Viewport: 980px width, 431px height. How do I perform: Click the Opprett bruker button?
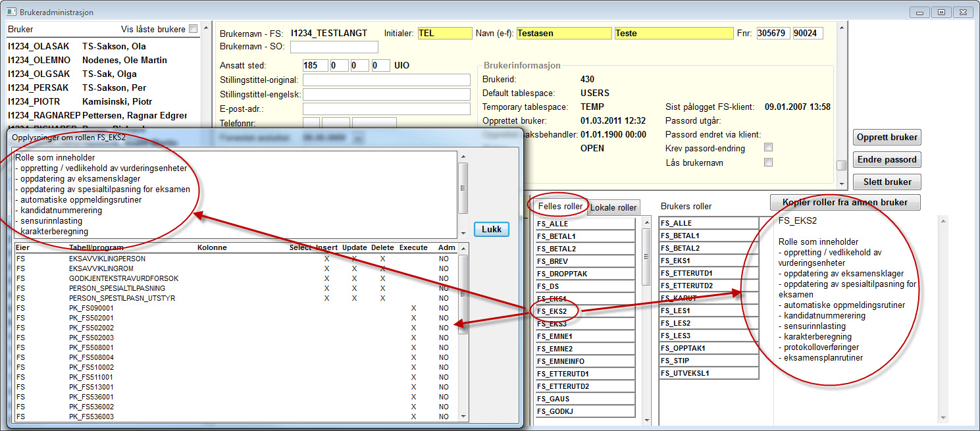point(887,138)
